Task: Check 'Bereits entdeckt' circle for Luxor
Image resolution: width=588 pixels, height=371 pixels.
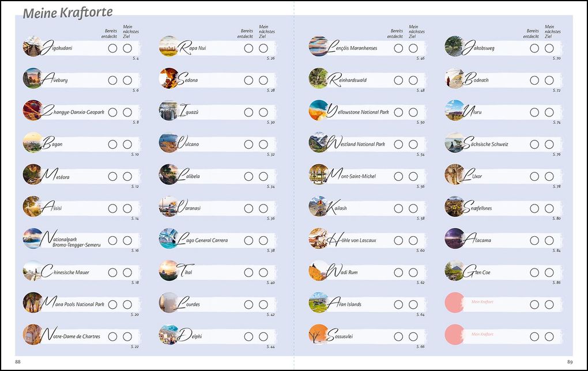Action: pyautogui.click(x=534, y=176)
